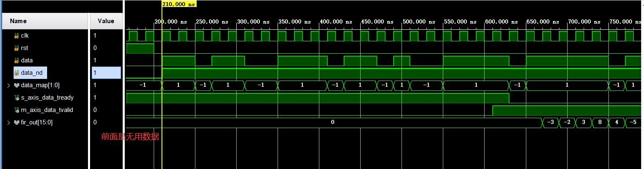Click the fir_out waveform segment showing 8
The width and height of the screenshot is (644, 169).
pos(599,122)
